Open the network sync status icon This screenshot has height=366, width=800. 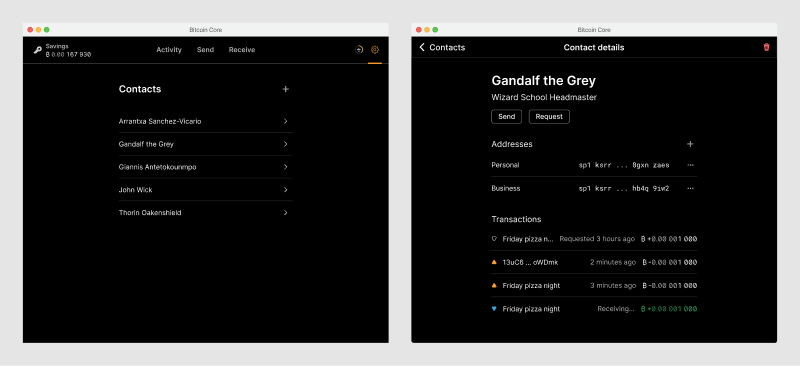click(x=359, y=50)
